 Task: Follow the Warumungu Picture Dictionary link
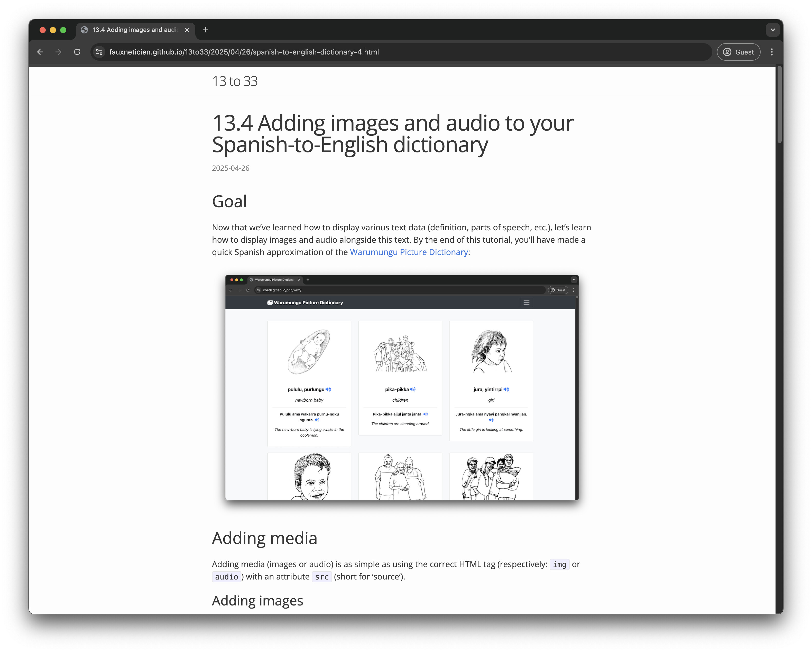[409, 252]
